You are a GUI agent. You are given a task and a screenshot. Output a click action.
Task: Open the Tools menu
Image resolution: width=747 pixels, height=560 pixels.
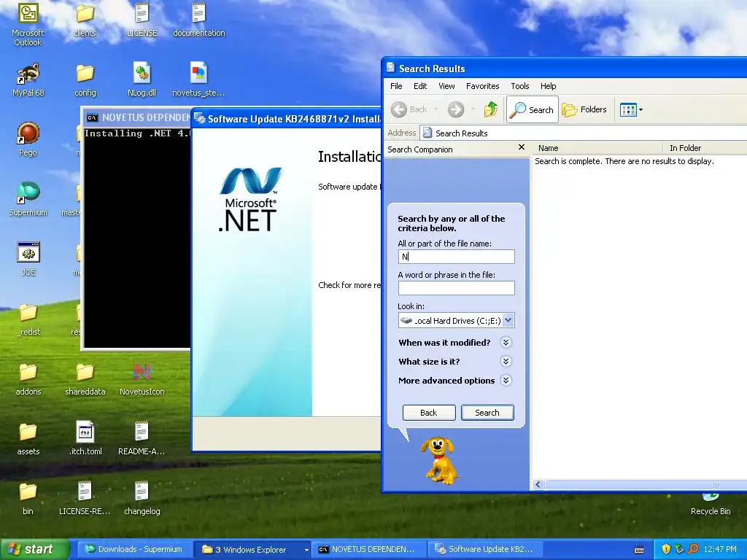519,86
